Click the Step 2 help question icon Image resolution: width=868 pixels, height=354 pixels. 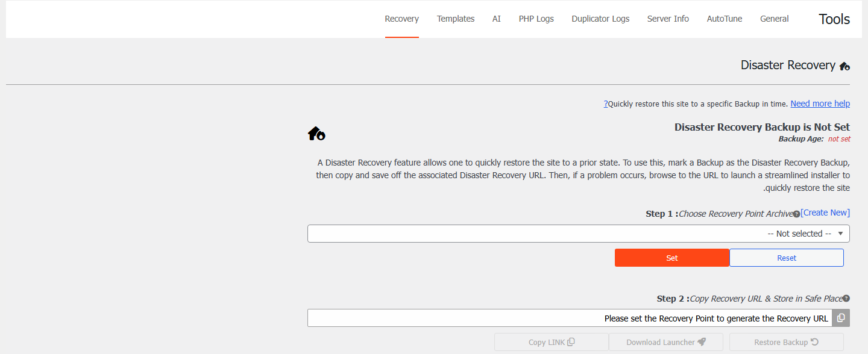tap(846, 299)
